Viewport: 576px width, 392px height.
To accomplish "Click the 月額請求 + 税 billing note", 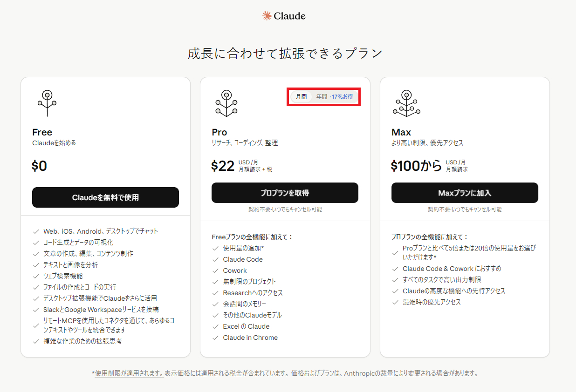I will point(255,169).
